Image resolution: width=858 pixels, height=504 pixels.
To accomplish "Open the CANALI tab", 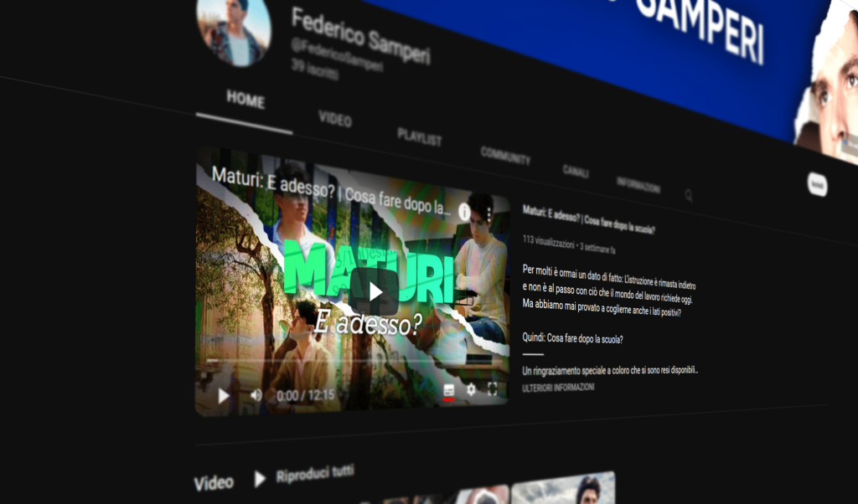I will pos(576,172).
